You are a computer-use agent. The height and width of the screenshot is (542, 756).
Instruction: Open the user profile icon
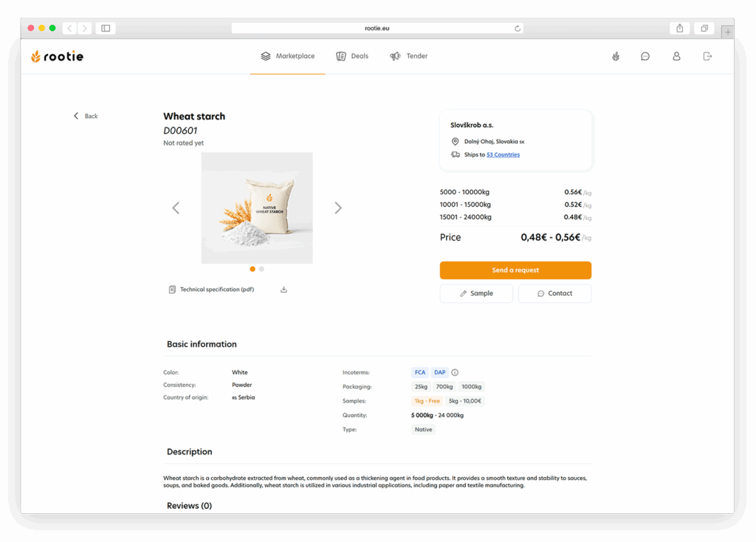click(676, 56)
